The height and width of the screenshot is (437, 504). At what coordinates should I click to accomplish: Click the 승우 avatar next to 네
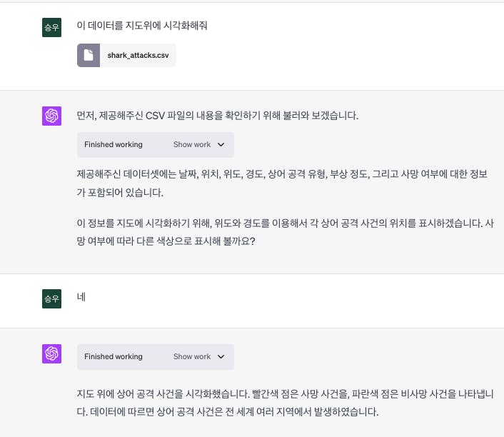pos(52,298)
